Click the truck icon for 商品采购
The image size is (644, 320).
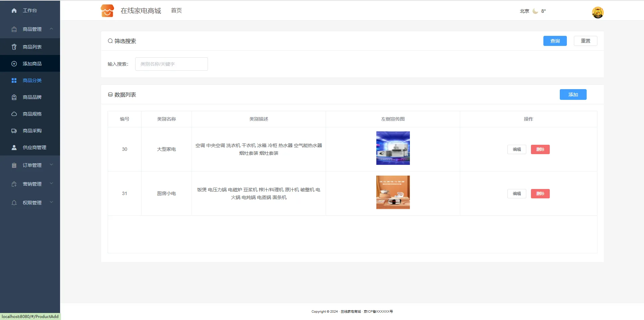(14, 131)
